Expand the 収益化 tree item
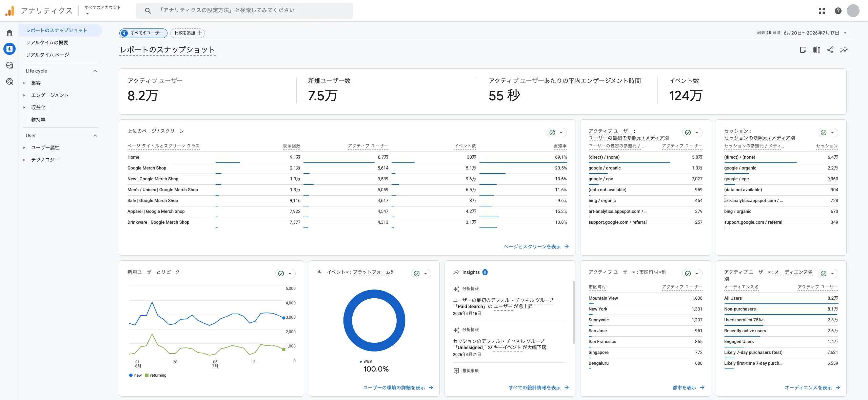 (x=24, y=107)
